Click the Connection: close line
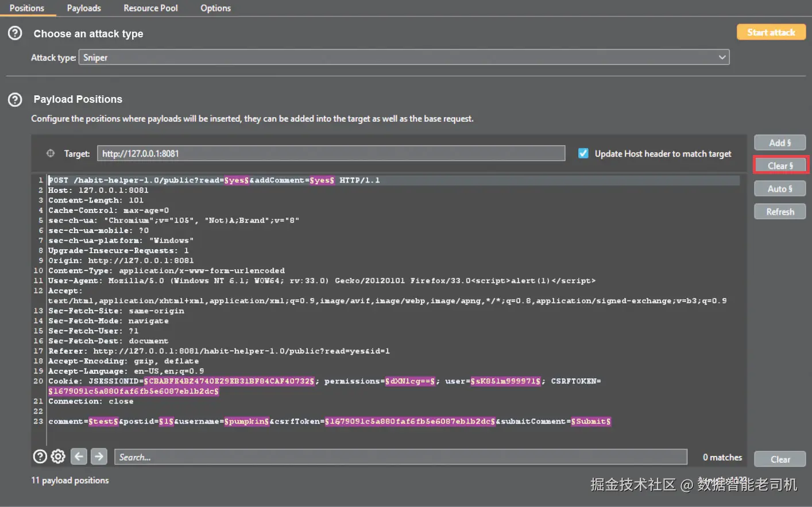Screen dimensions: 812x507 pos(91,401)
